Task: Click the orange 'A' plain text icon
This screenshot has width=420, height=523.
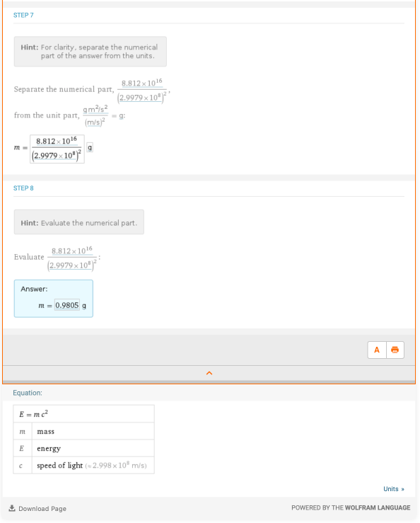Action: click(x=377, y=350)
